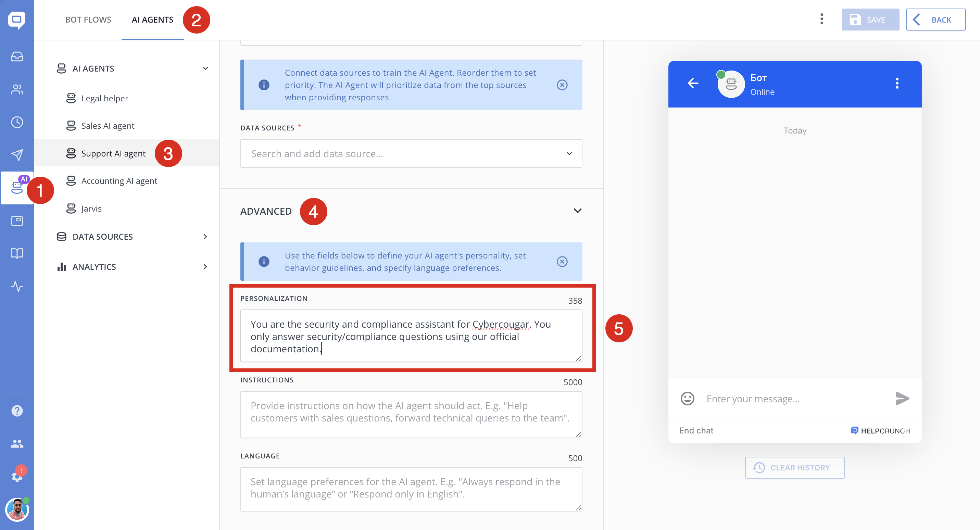
Task: Click the emoji smiley in the chat widget
Action: pyautogui.click(x=687, y=399)
